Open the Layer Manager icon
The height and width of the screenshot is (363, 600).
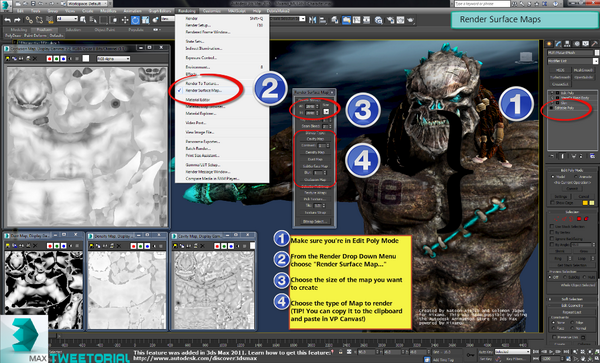tap(335, 20)
